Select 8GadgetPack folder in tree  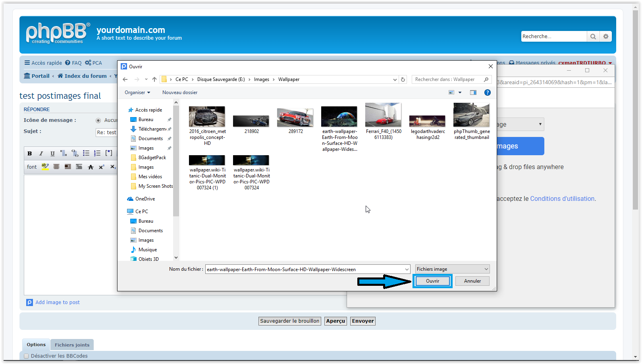coord(148,158)
